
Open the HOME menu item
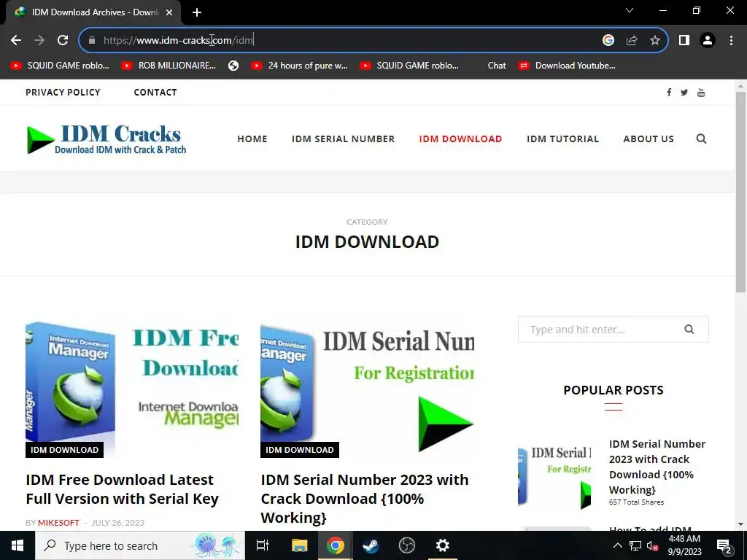click(x=252, y=139)
